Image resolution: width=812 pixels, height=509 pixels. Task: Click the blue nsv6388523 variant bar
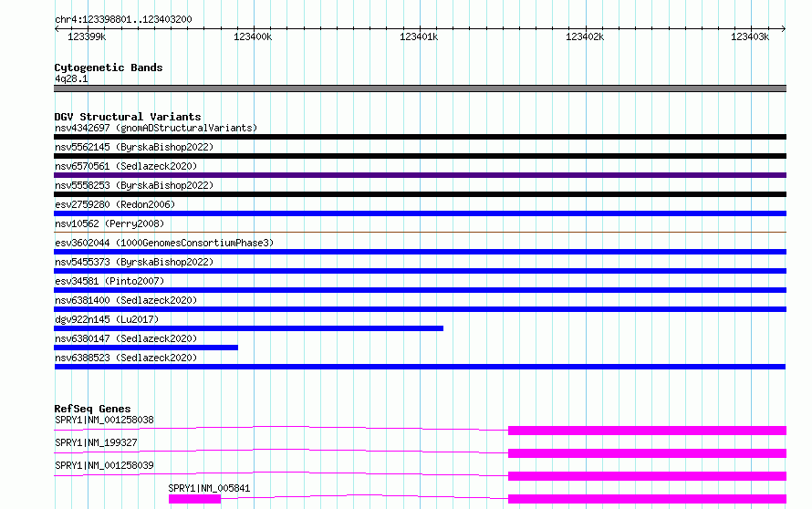(x=420, y=367)
